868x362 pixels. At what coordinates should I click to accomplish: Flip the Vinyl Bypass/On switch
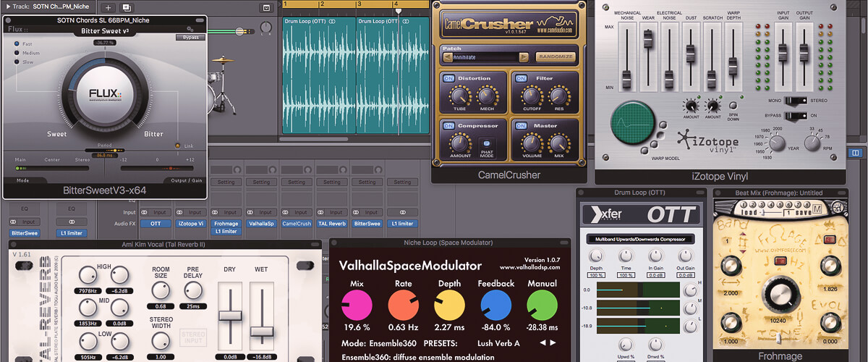click(797, 115)
